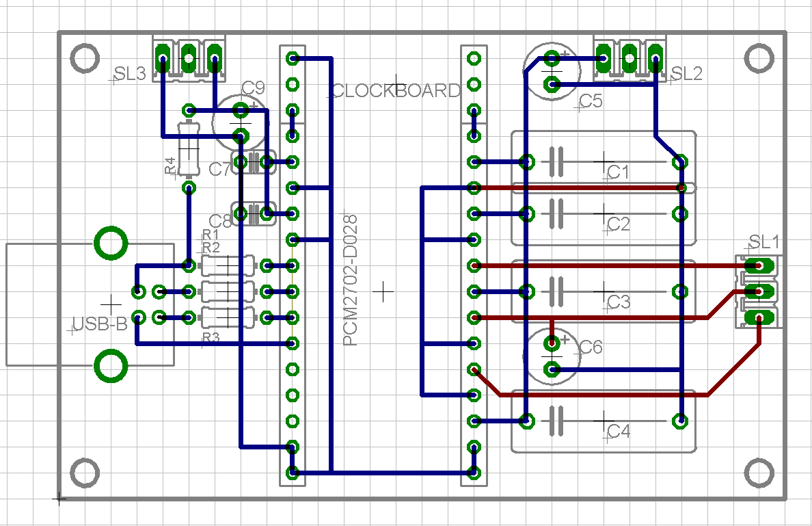The width and height of the screenshot is (812, 526).
Task: Click the SL2 connector footprint
Action: pyautogui.click(x=629, y=58)
